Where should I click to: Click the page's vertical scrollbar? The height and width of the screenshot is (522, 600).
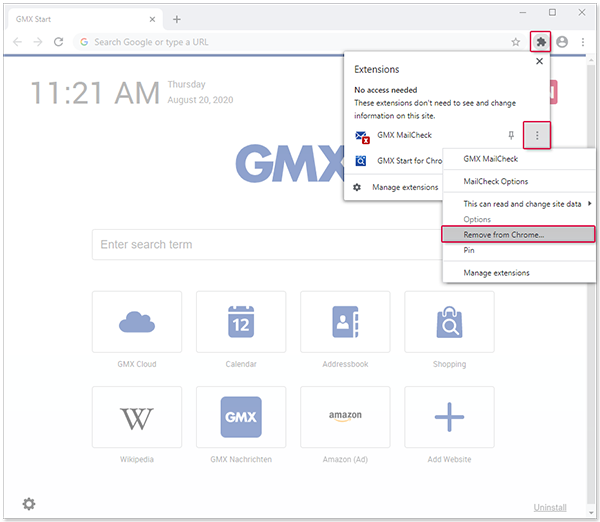(x=590, y=283)
